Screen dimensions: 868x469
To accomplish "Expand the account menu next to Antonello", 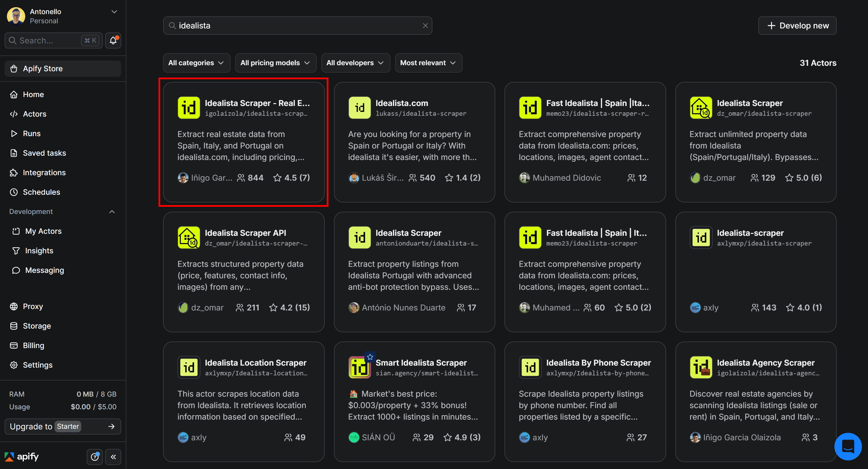I will click(114, 11).
